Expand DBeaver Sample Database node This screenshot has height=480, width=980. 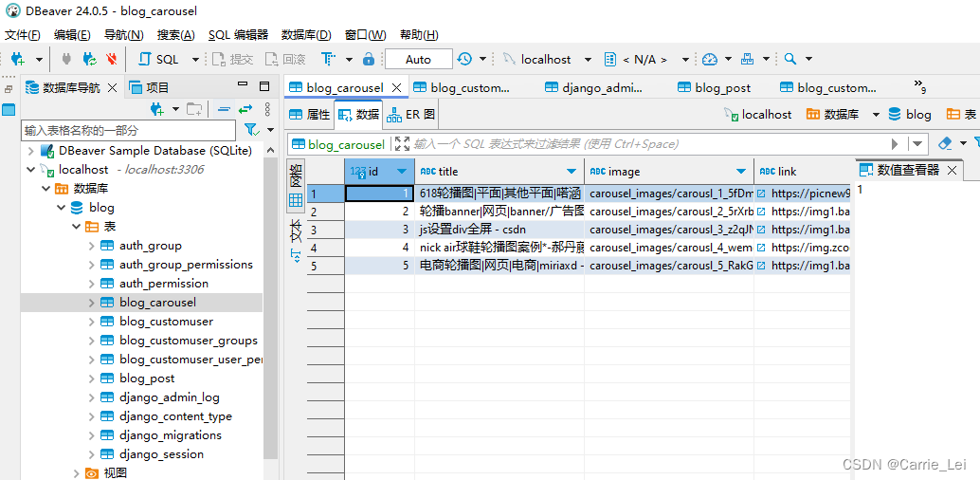30,151
